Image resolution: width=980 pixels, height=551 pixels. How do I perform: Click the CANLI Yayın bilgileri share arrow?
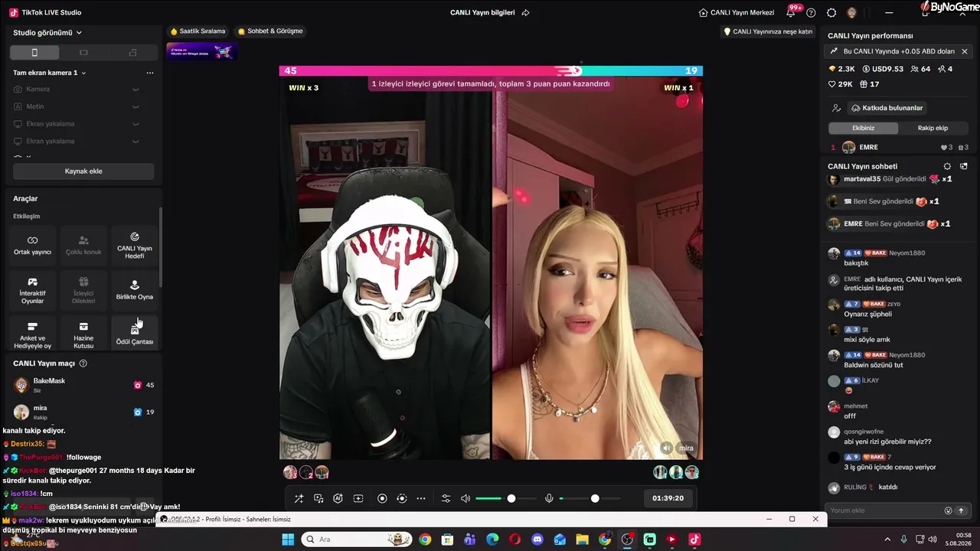pos(525,13)
